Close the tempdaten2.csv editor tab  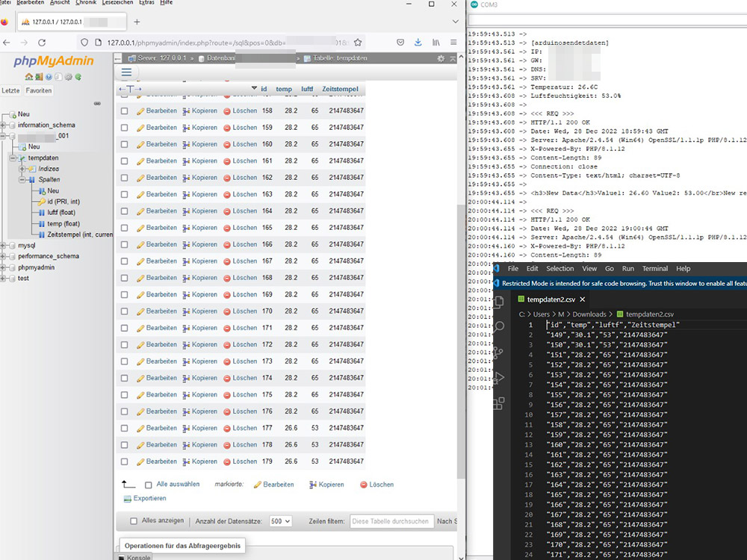click(x=582, y=299)
